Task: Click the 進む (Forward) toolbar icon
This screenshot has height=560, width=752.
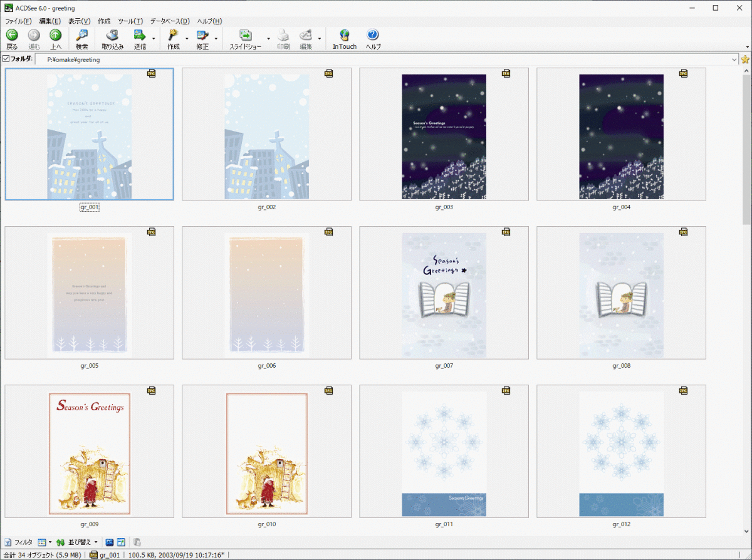Action: [34, 35]
